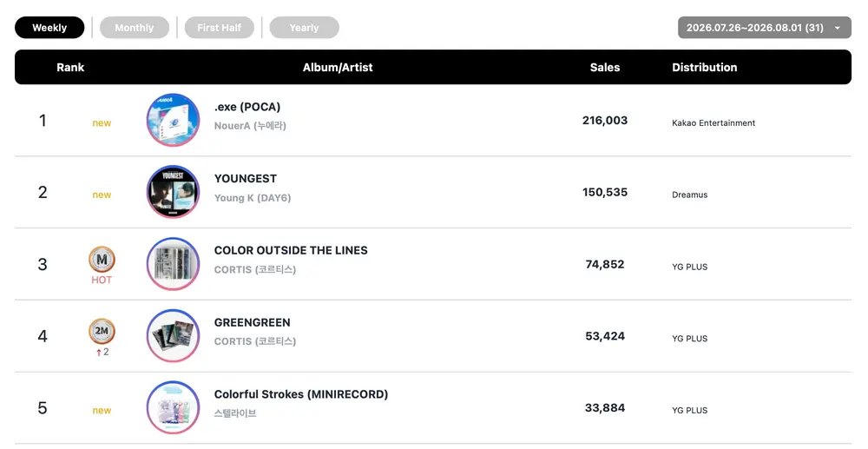
Task: Click the dropdown arrow beside the date
Action: coord(837,29)
